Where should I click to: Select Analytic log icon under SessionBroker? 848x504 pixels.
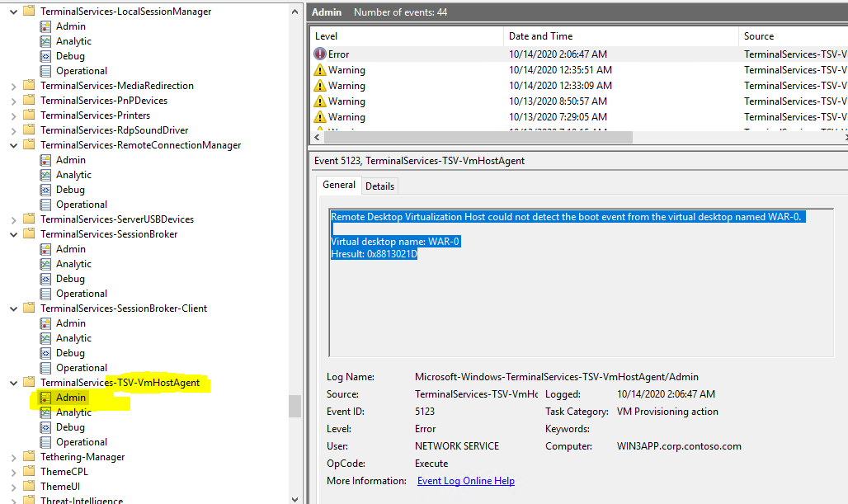point(46,264)
